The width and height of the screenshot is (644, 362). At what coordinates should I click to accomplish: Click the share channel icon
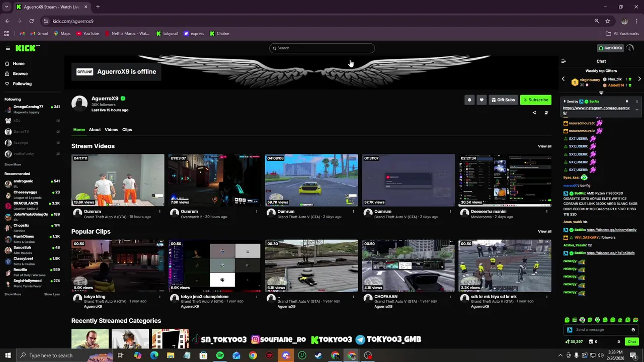click(534, 113)
